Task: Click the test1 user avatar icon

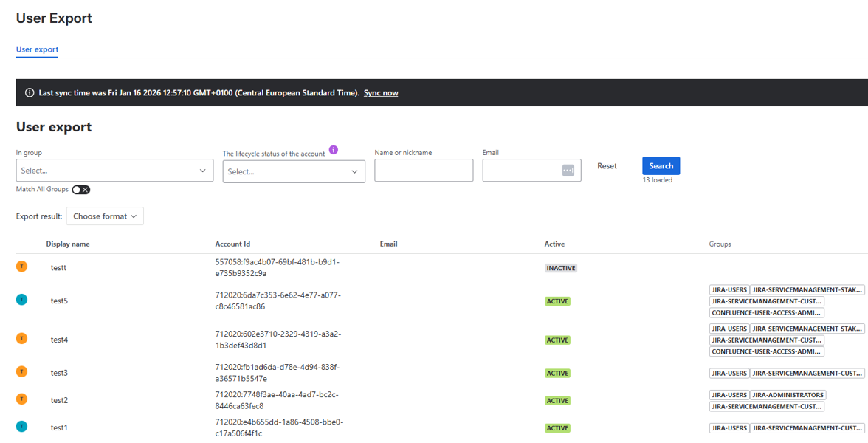Action: point(22,427)
